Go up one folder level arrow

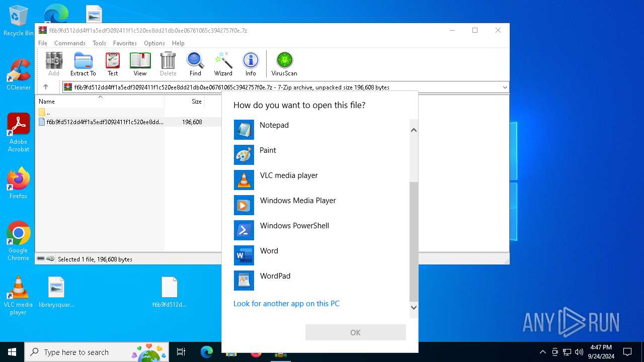click(x=46, y=87)
